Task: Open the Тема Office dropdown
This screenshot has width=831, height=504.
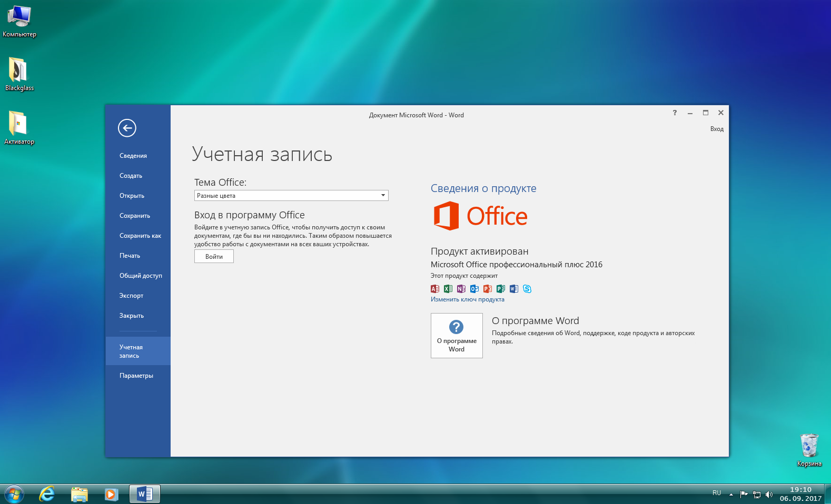Action: point(291,195)
